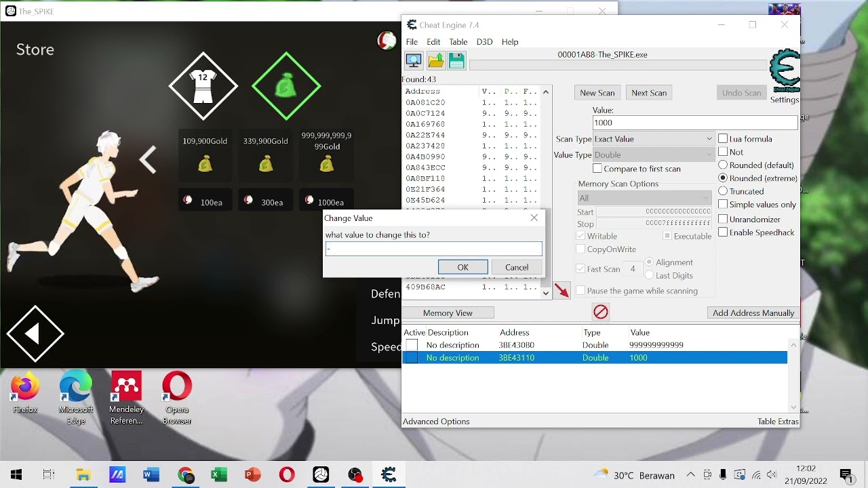Screen dimensions: 868x488
Task: Open the Help menu
Action: 510,42
